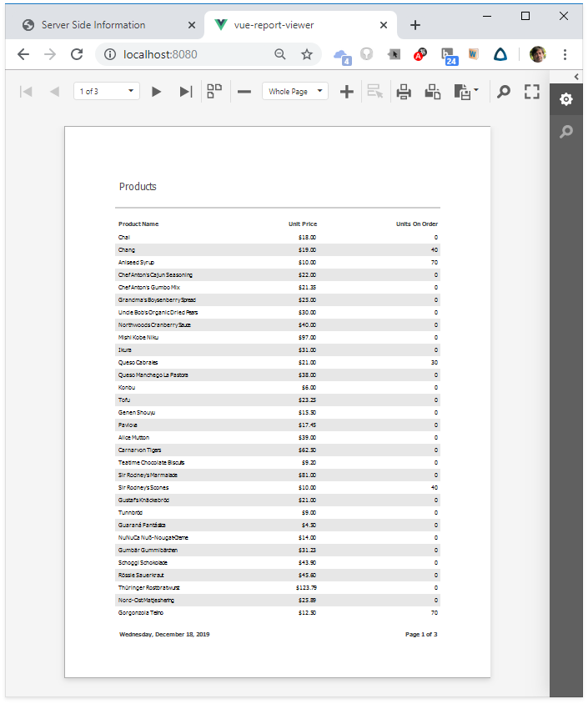Click the browser forward arrow

pos(50,54)
